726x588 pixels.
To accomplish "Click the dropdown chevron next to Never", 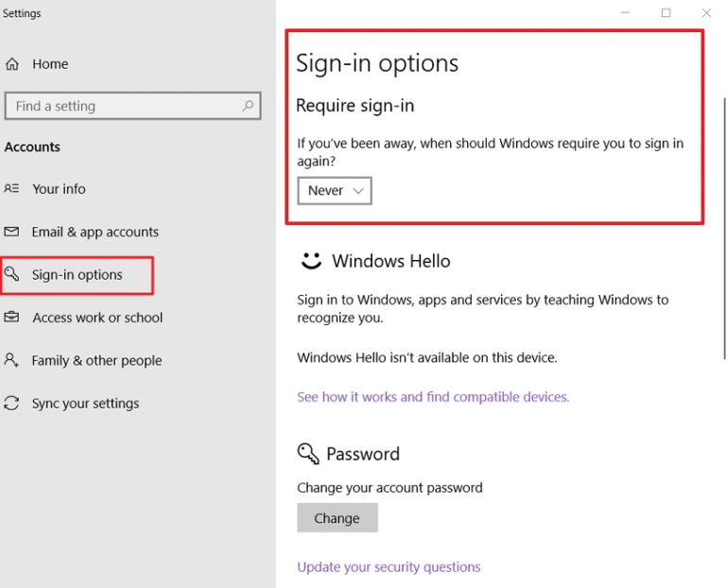I will click(x=358, y=191).
